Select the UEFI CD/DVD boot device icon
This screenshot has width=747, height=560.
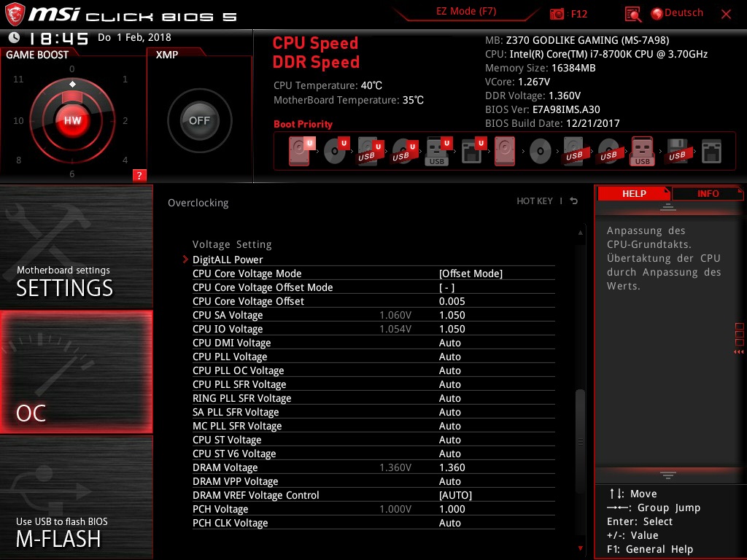pos(336,152)
